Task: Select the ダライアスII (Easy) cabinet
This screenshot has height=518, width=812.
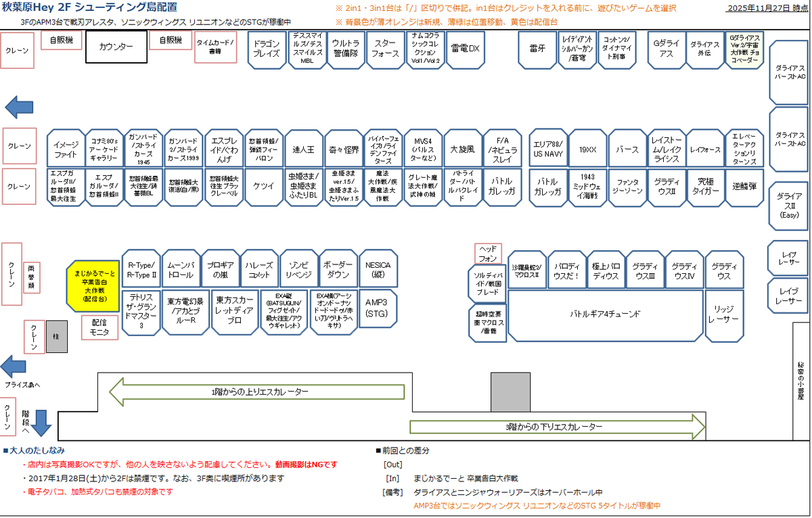Action: pos(789,206)
